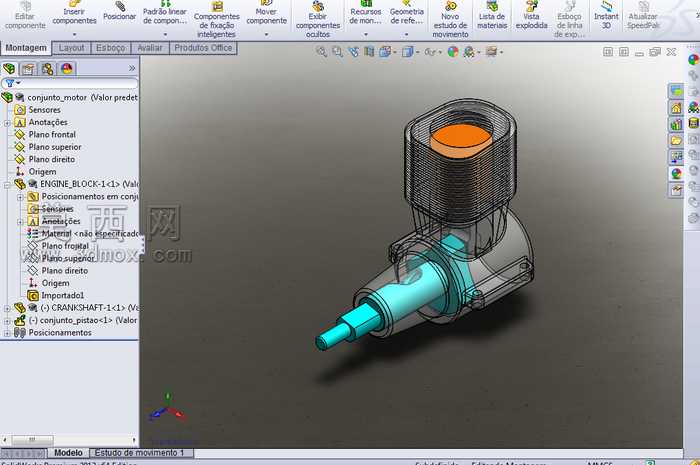Switch to Montagem ribbon tab

(x=26, y=48)
